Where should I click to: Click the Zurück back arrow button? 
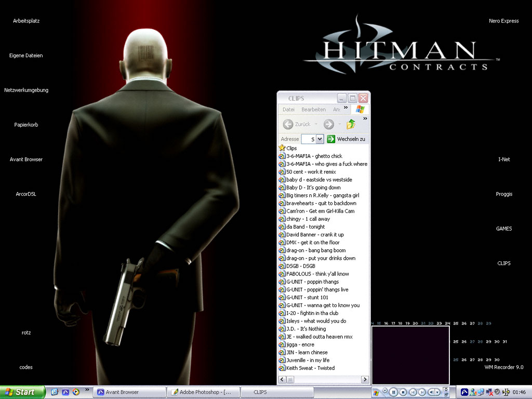tap(288, 124)
